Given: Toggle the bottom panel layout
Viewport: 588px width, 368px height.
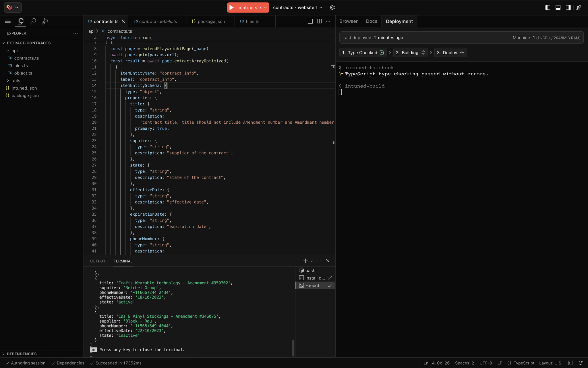Looking at the screenshot, I should click(x=558, y=7).
